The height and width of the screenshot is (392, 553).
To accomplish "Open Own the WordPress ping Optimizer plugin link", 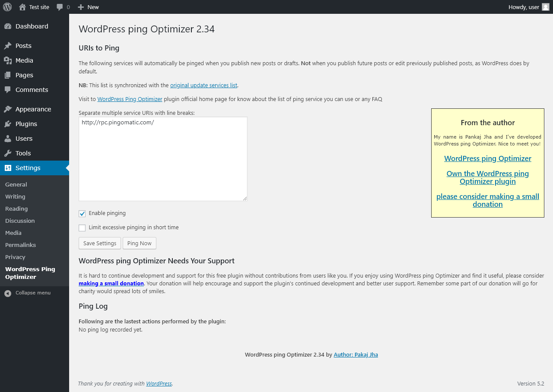I will coord(488,177).
